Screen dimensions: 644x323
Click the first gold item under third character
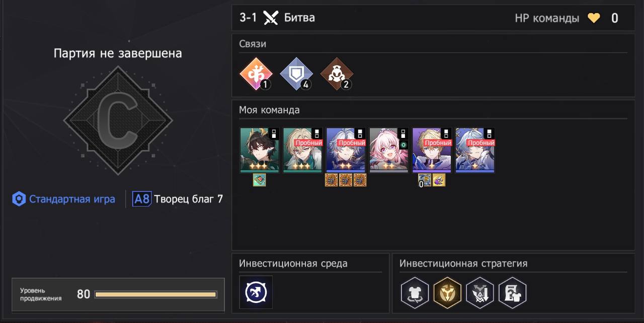click(331, 180)
